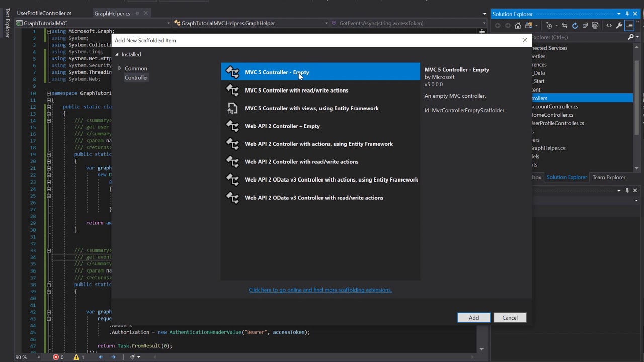Click Collapse All icon in Solution Explorer

[x=585, y=26]
